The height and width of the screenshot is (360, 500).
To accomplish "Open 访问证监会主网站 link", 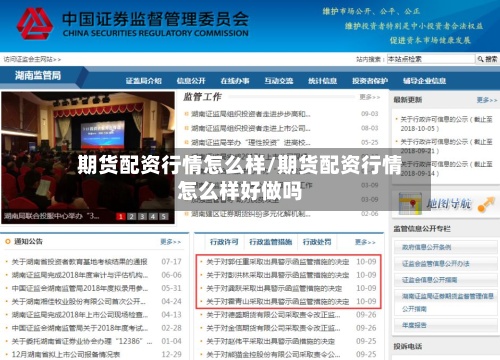I will tap(32, 59).
